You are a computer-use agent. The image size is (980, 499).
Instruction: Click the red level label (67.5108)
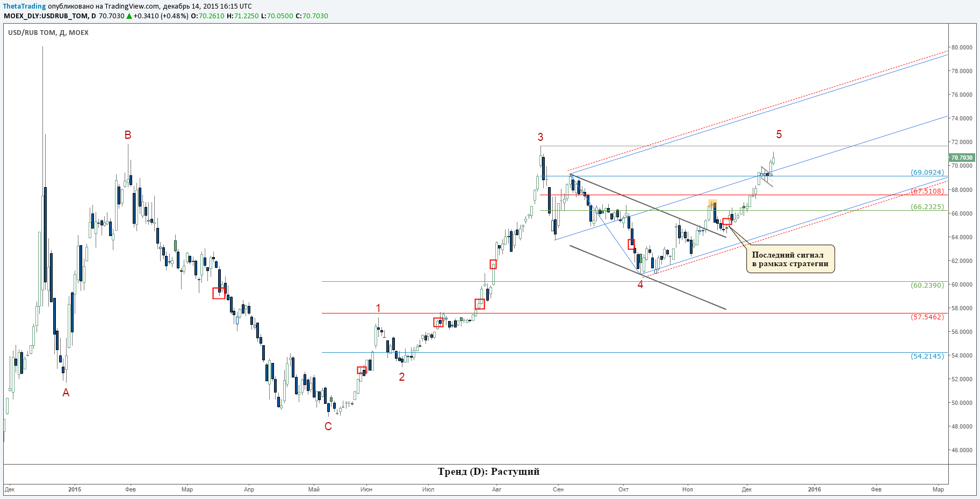click(x=927, y=191)
